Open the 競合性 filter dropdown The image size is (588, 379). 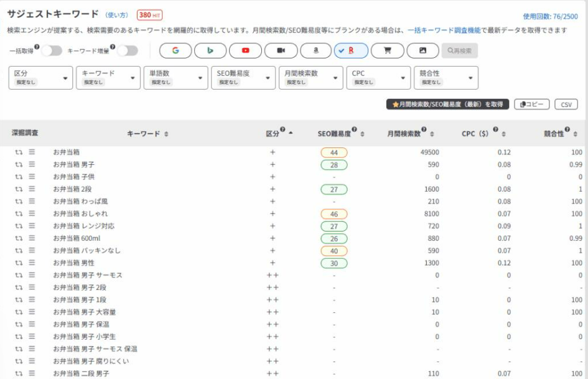click(446, 78)
